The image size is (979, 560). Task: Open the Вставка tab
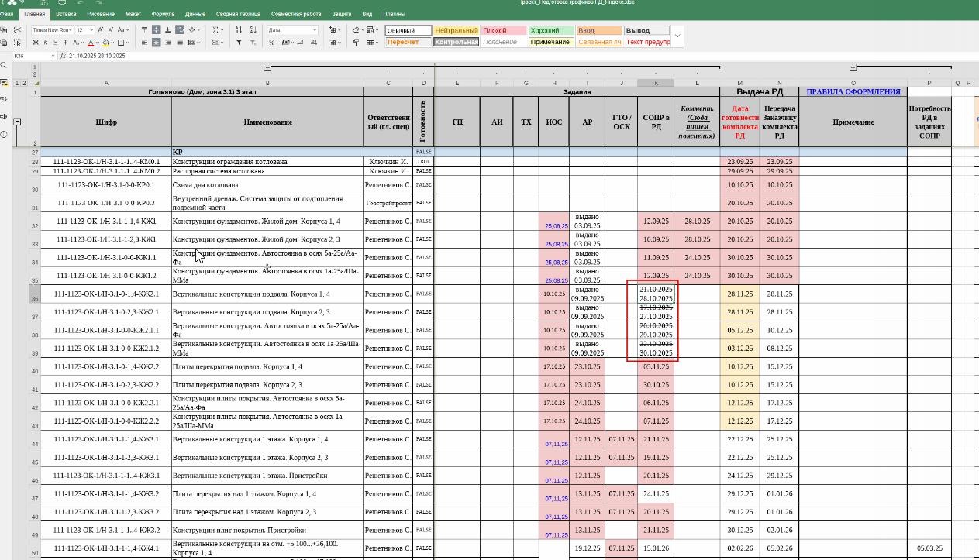pyautogui.click(x=66, y=15)
